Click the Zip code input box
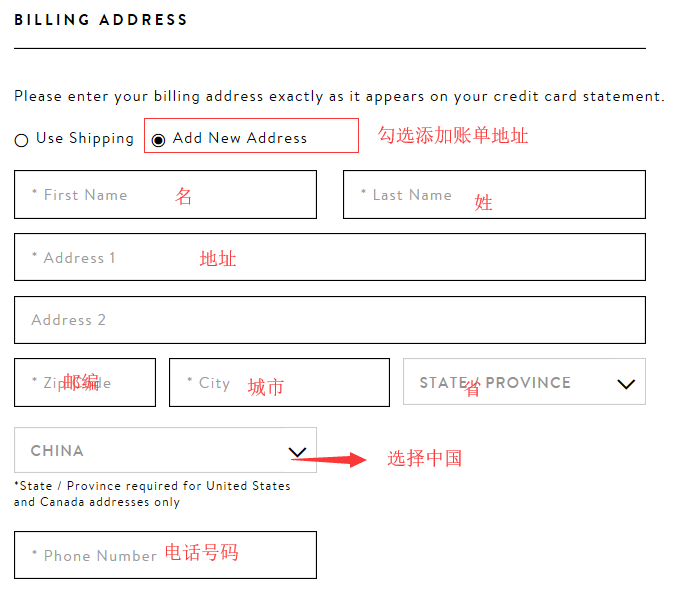 point(85,383)
